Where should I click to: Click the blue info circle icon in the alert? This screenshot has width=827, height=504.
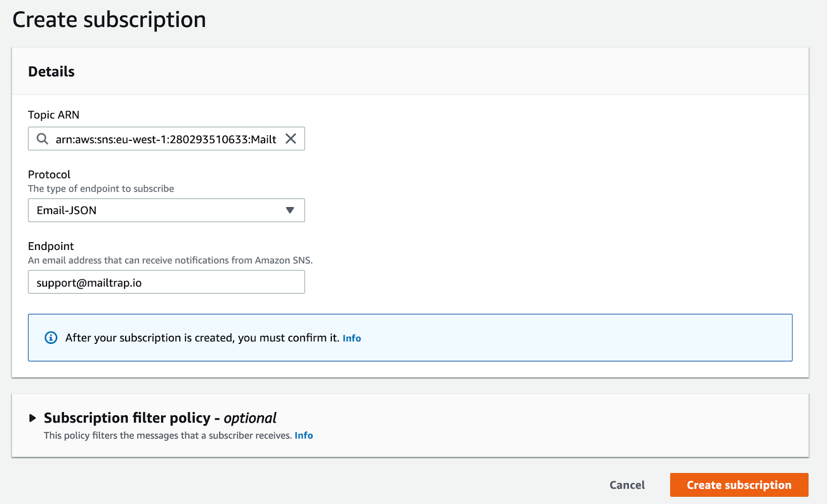pyautogui.click(x=51, y=338)
